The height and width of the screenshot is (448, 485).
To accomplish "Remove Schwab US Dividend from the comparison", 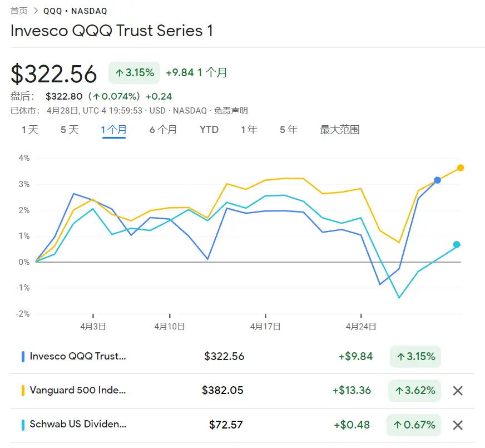I will coord(458,425).
